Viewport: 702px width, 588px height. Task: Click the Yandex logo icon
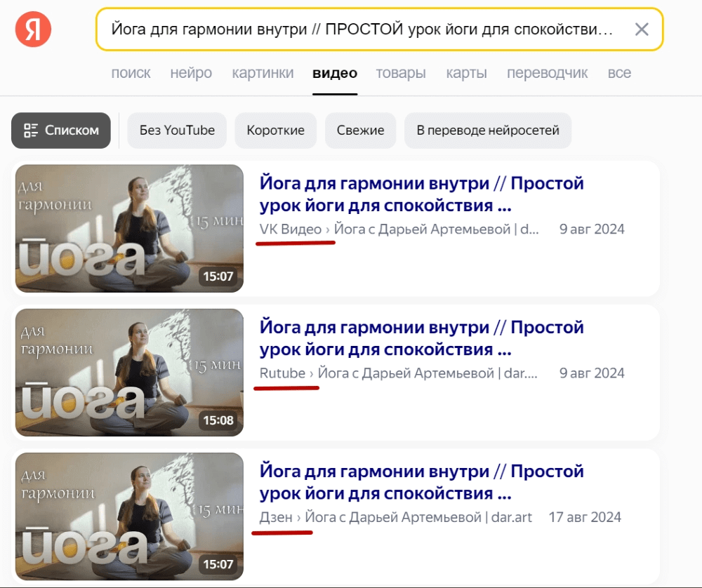[x=33, y=29]
